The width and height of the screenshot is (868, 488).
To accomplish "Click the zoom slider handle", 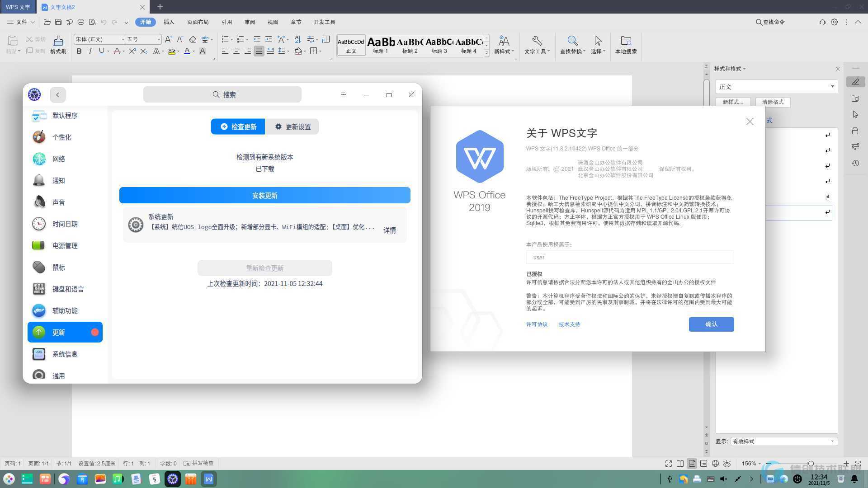I will pos(811,464).
